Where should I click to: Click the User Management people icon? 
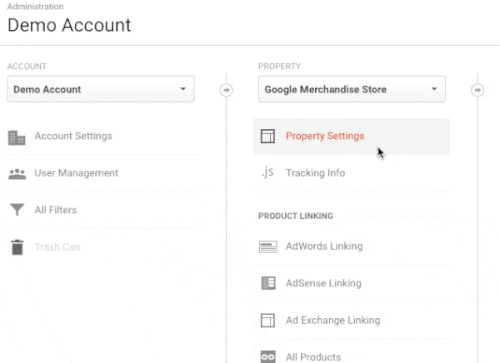(17, 174)
